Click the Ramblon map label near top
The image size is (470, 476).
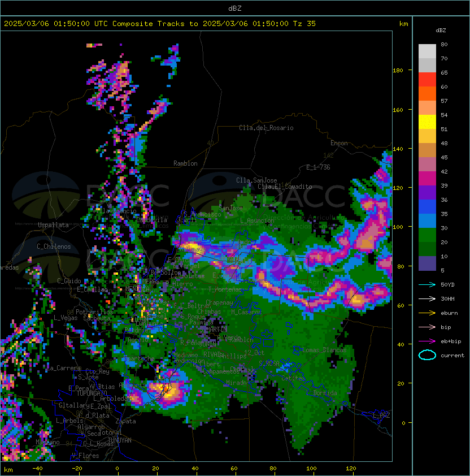[x=185, y=163]
